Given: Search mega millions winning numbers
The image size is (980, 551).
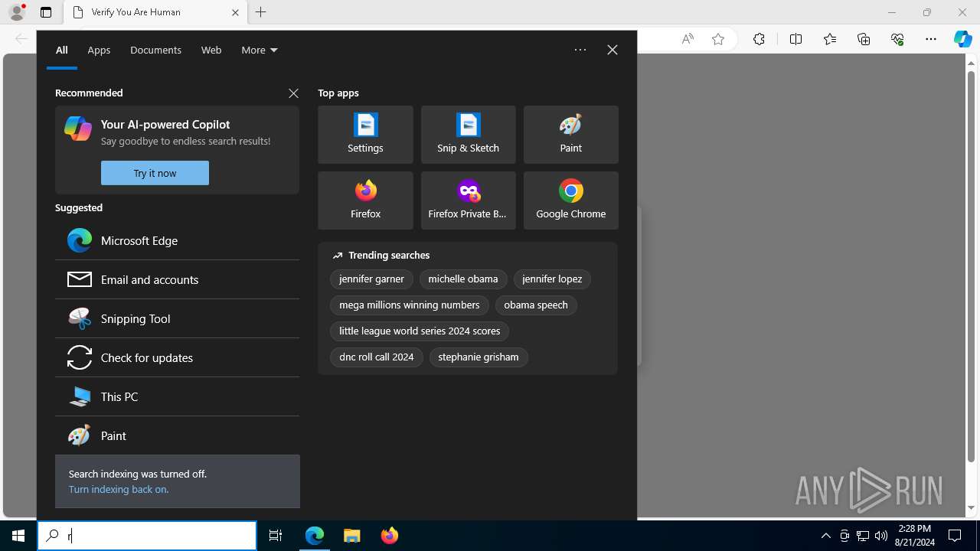Looking at the screenshot, I should (x=410, y=305).
